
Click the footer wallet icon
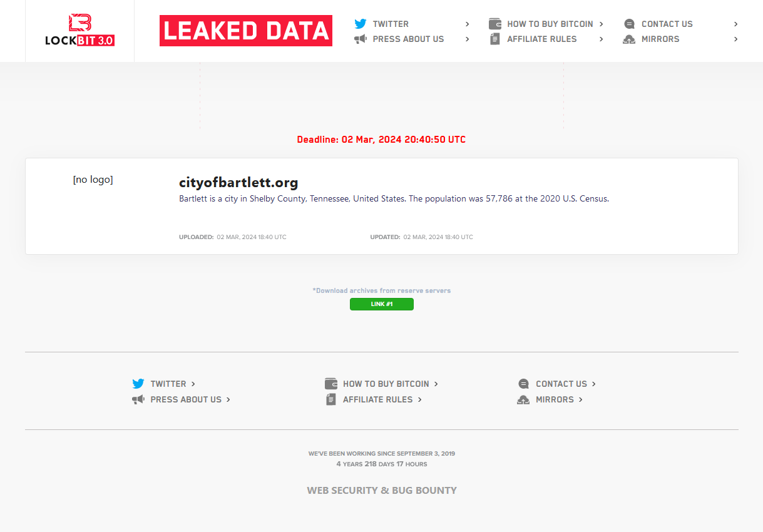tap(331, 384)
